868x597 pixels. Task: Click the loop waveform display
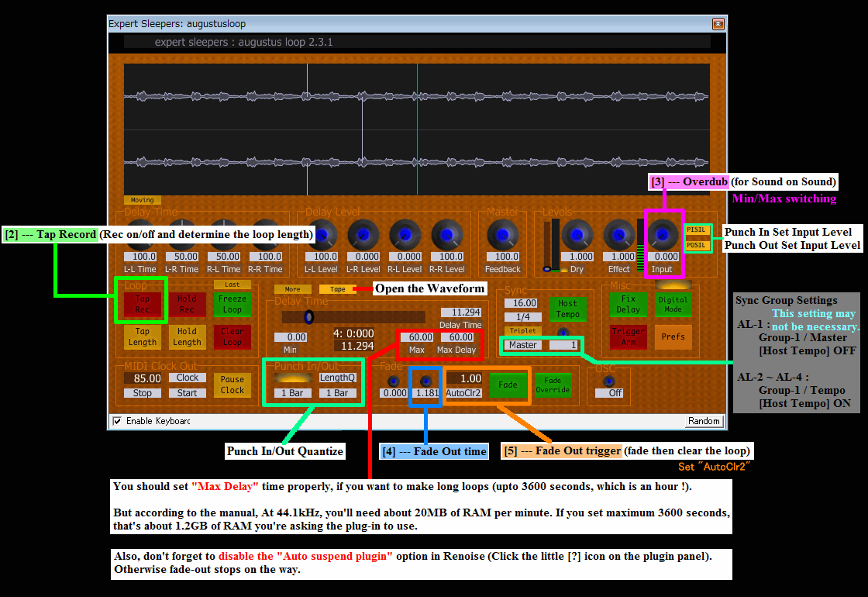(417, 129)
